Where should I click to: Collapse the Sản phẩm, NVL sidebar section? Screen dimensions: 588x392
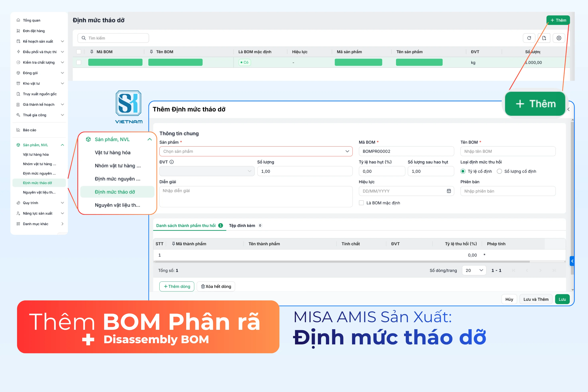click(x=62, y=145)
